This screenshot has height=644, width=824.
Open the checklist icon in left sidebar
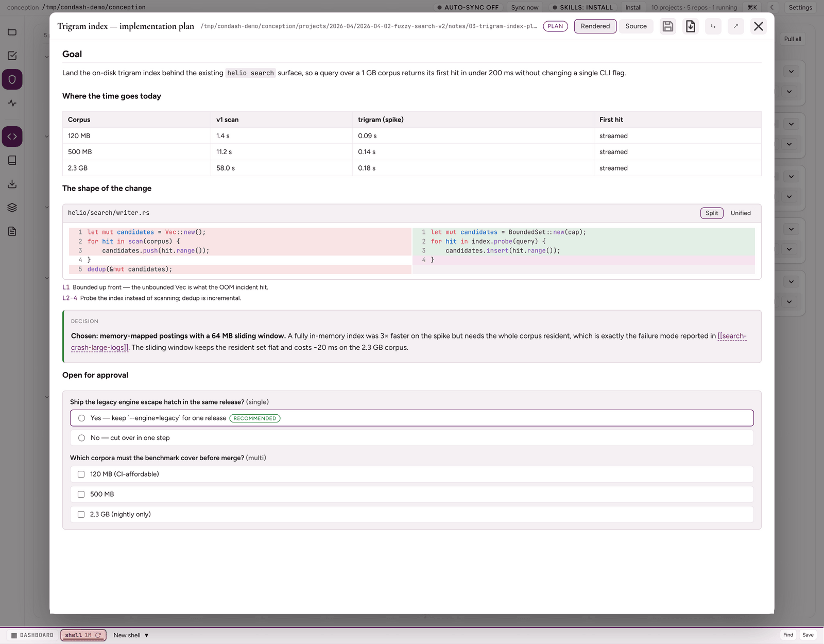(x=12, y=56)
